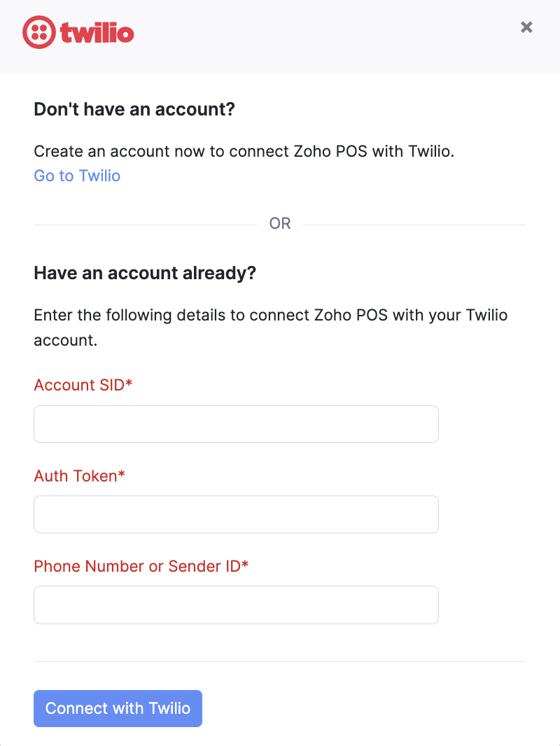Click the required asterisk after Account SID
Image resolution: width=560 pixels, height=746 pixels.
coord(129,384)
